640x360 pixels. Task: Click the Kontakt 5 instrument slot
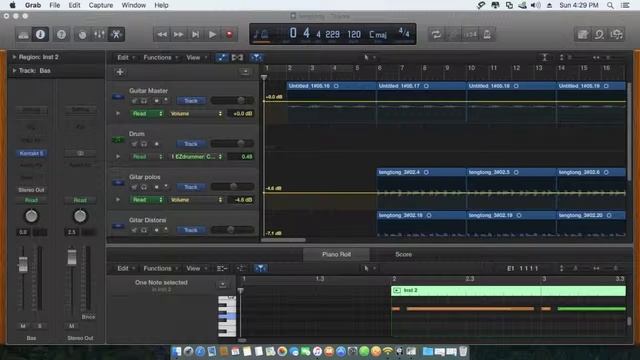click(32, 153)
